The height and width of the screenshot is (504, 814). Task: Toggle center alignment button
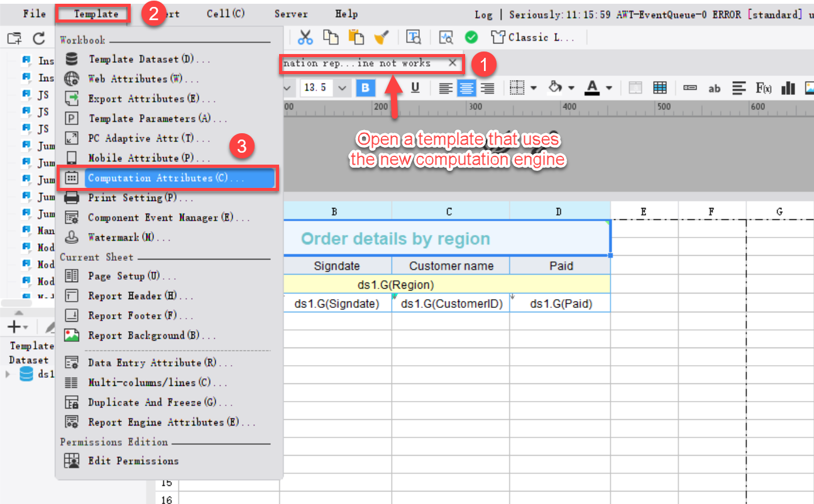[x=466, y=88]
